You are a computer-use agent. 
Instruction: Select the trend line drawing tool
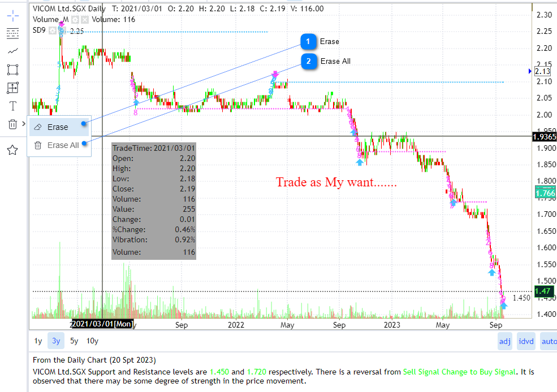coord(13,51)
